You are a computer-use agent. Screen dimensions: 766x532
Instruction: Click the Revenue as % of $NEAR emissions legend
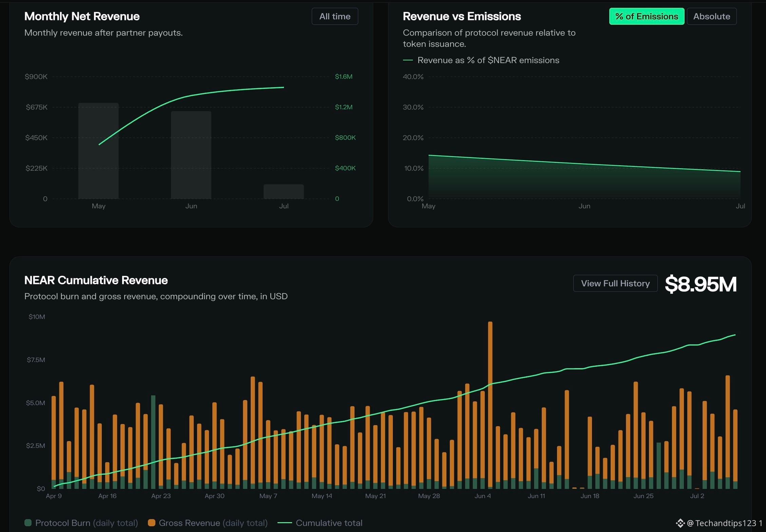click(481, 60)
